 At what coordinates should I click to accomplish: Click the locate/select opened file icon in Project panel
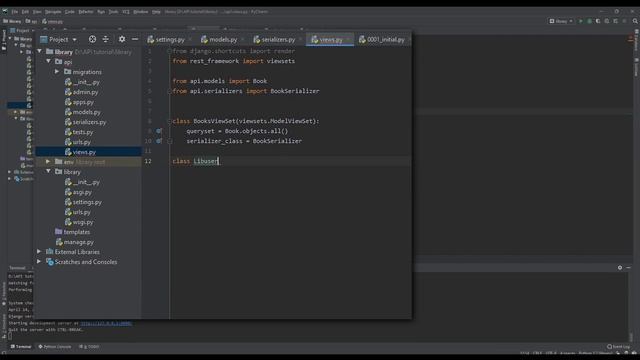[93, 39]
